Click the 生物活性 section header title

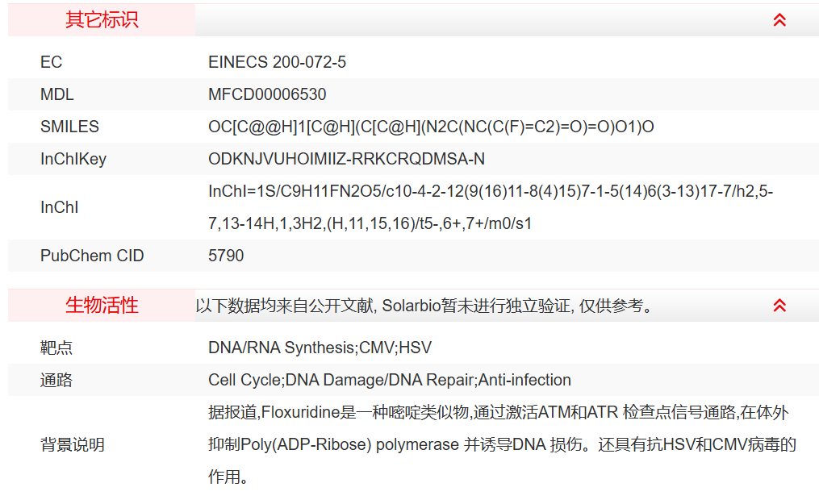(x=102, y=306)
